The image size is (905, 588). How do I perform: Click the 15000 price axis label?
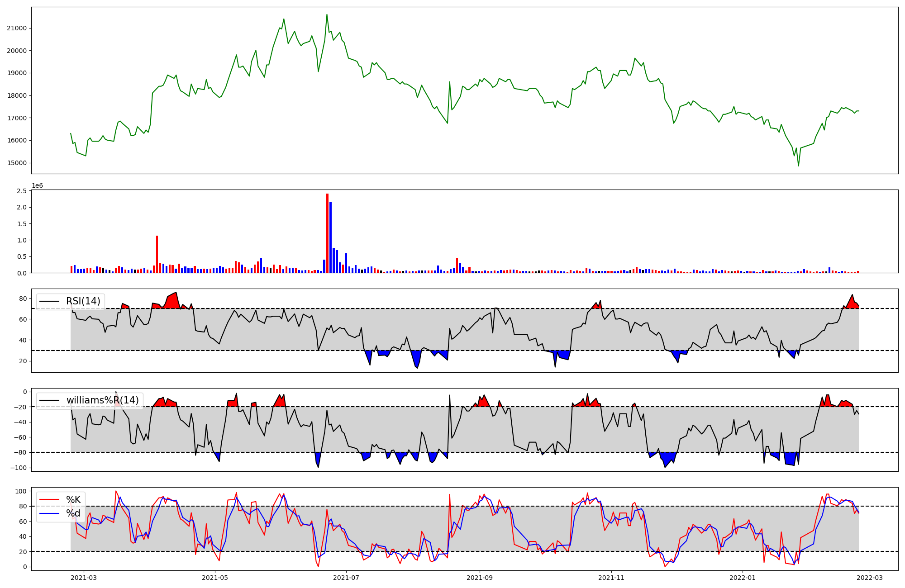tap(17, 163)
